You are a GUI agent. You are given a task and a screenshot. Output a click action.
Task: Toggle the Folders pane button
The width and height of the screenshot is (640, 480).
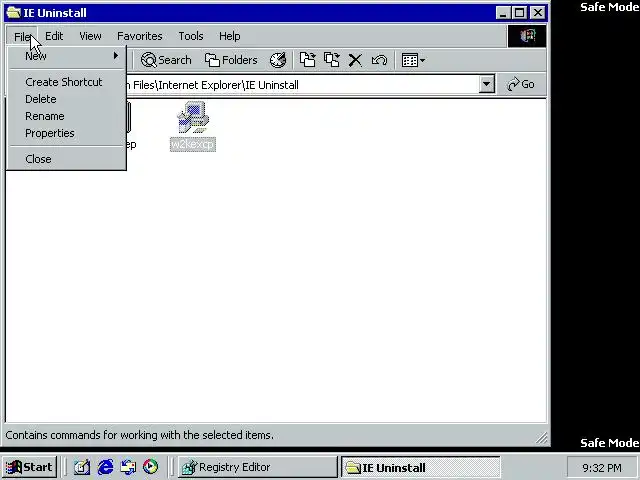231,60
